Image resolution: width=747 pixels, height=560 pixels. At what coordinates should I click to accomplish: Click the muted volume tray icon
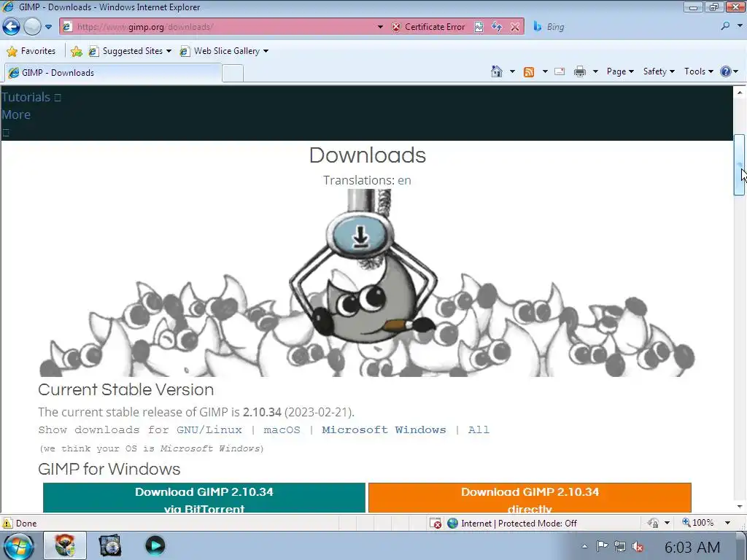[x=638, y=547]
